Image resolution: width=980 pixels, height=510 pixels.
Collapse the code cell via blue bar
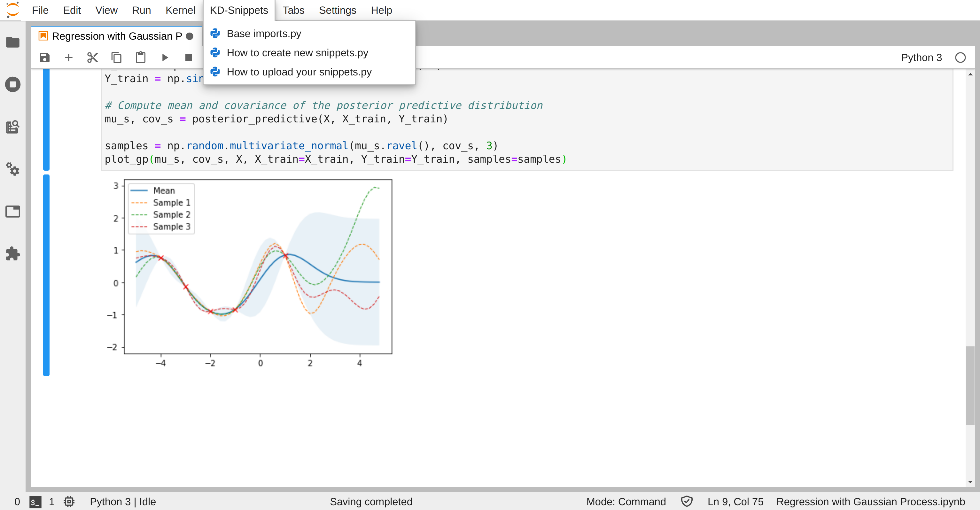(x=46, y=120)
